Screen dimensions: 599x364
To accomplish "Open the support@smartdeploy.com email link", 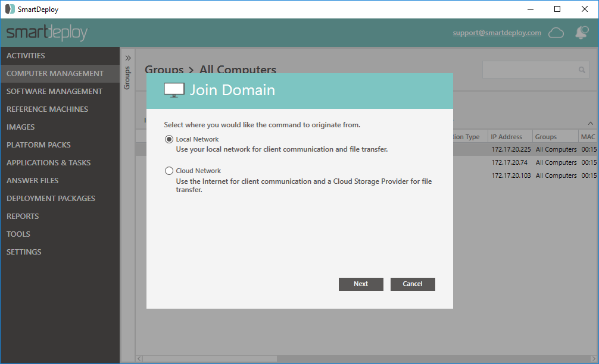I will (497, 33).
